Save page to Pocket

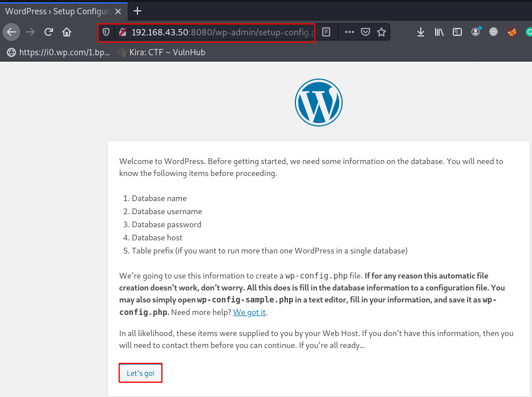point(366,32)
